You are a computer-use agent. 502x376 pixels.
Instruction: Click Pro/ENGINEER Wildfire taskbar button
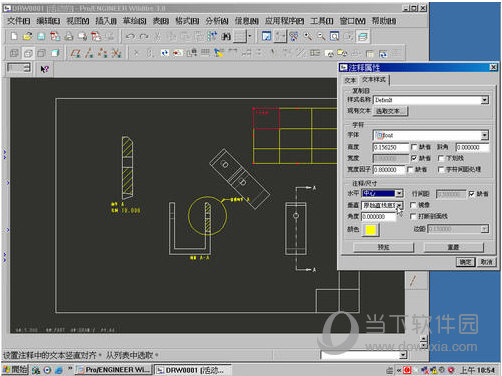pyautogui.click(x=114, y=370)
